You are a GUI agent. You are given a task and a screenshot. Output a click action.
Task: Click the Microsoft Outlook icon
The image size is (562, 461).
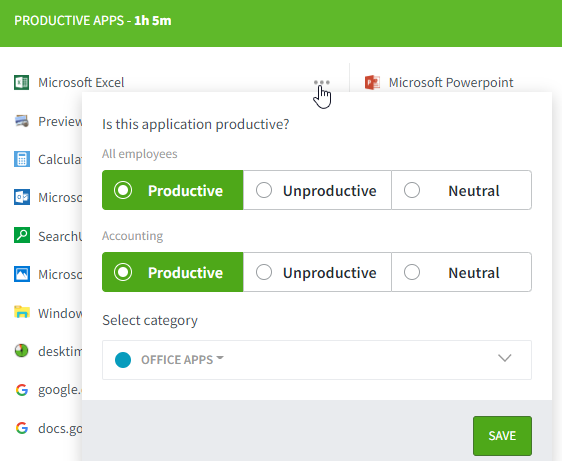click(22, 197)
